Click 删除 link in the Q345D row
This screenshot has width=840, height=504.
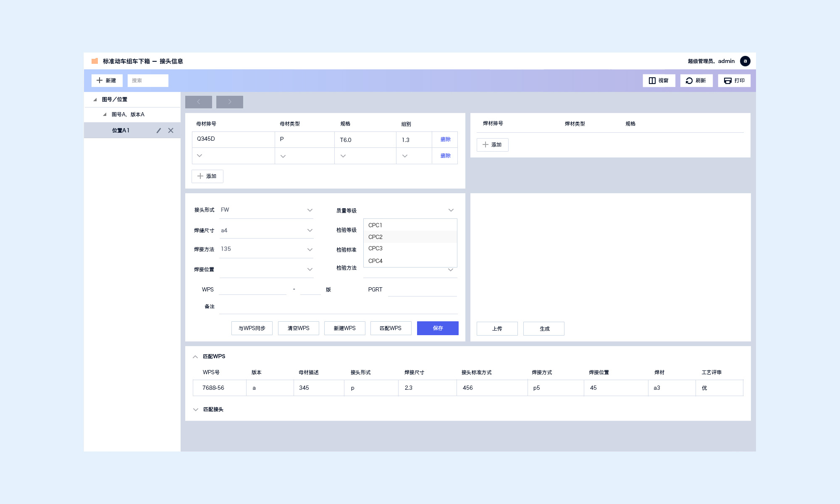point(445,139)
